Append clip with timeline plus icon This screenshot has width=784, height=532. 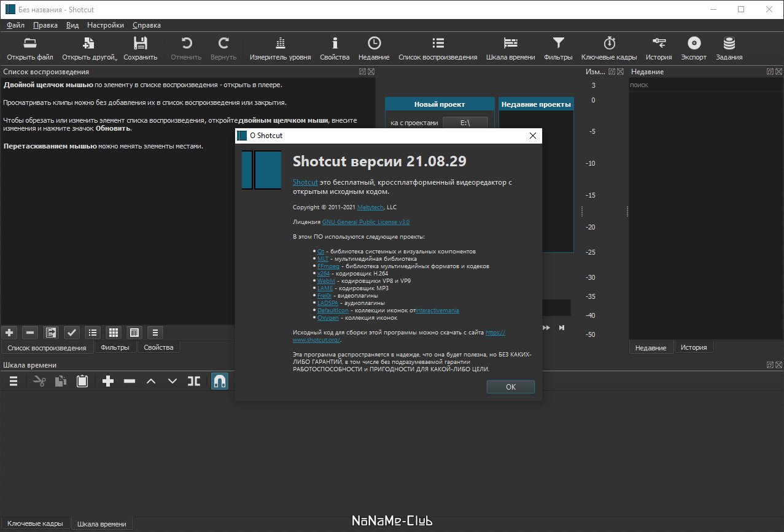[108, 381]
